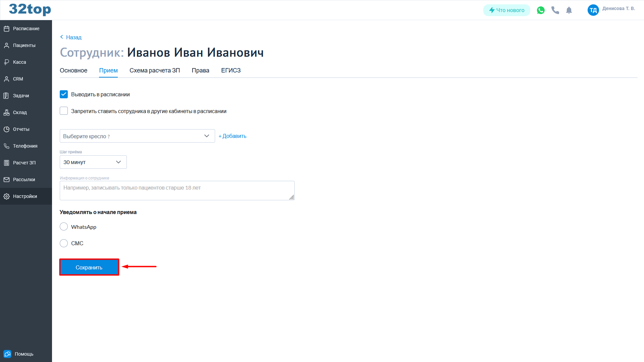Open Расписание calendar icon in sidebar

pos(6,29)
